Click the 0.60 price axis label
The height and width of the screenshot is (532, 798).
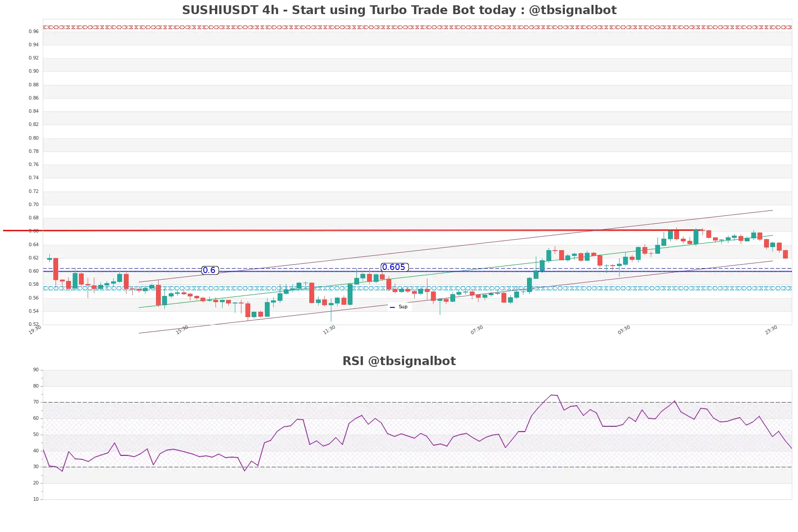coord(33,271)
